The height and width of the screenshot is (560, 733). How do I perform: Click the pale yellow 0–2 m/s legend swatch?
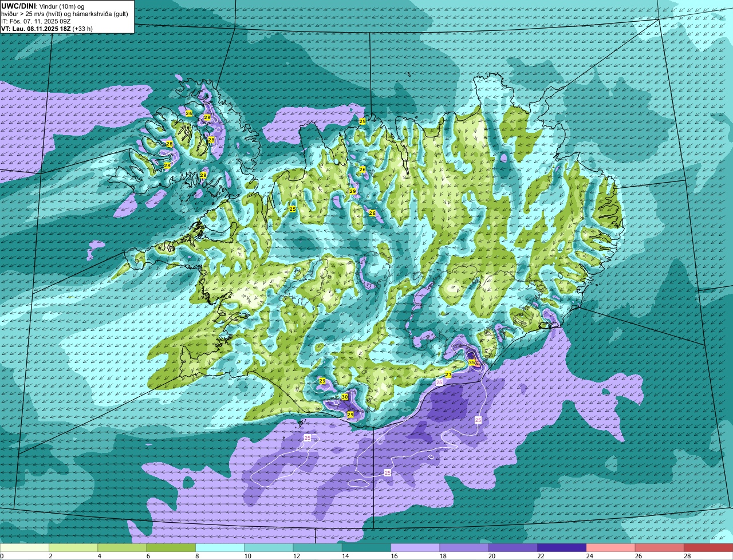coord(25,548)
